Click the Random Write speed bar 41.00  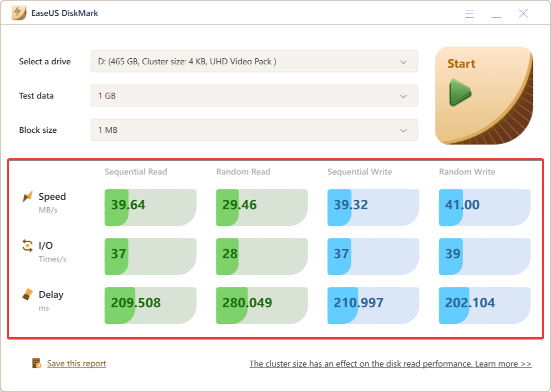484,207
